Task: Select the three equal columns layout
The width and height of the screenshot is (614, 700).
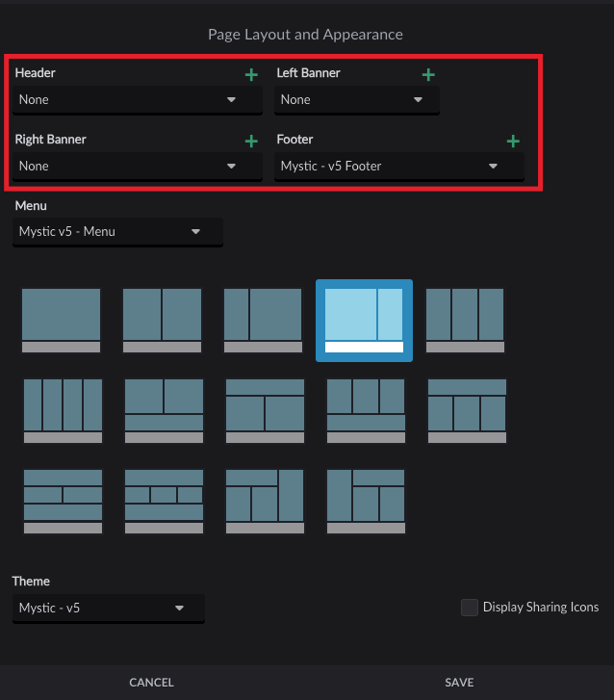Action: (x=465, y=321)
